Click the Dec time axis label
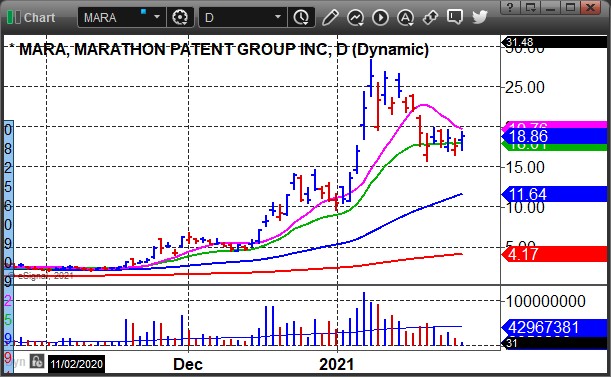This screenshot has height=377, width=611. (x=188, y=365)
